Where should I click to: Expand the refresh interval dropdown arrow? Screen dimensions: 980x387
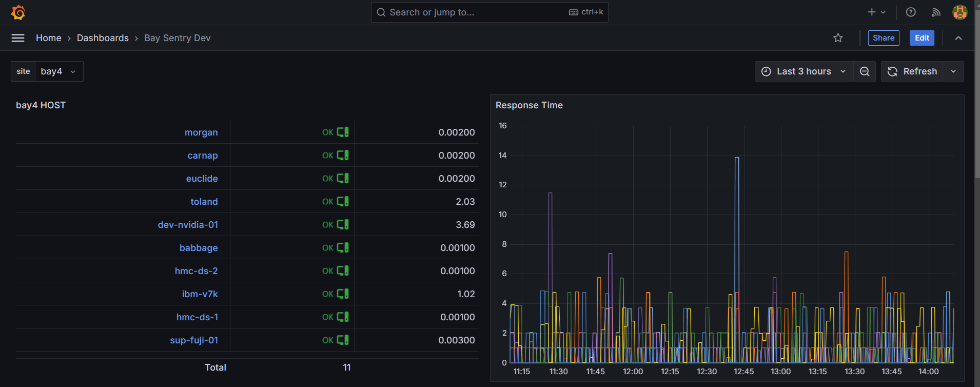coord(953,71)
